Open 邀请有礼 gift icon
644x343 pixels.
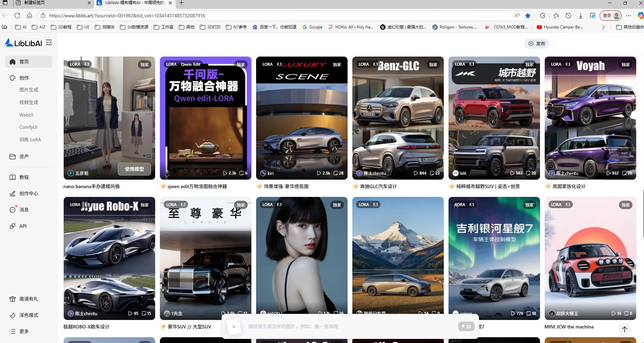(13, 299)
